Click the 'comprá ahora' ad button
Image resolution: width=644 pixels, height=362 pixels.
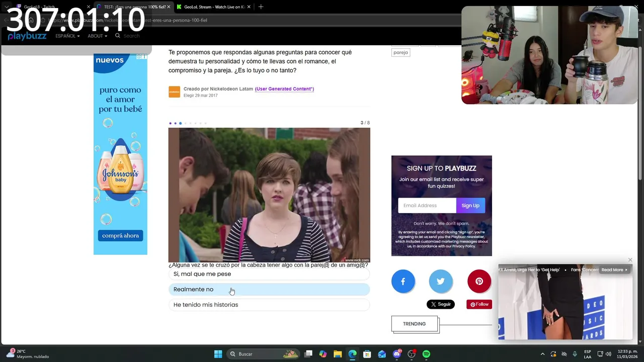121,236
